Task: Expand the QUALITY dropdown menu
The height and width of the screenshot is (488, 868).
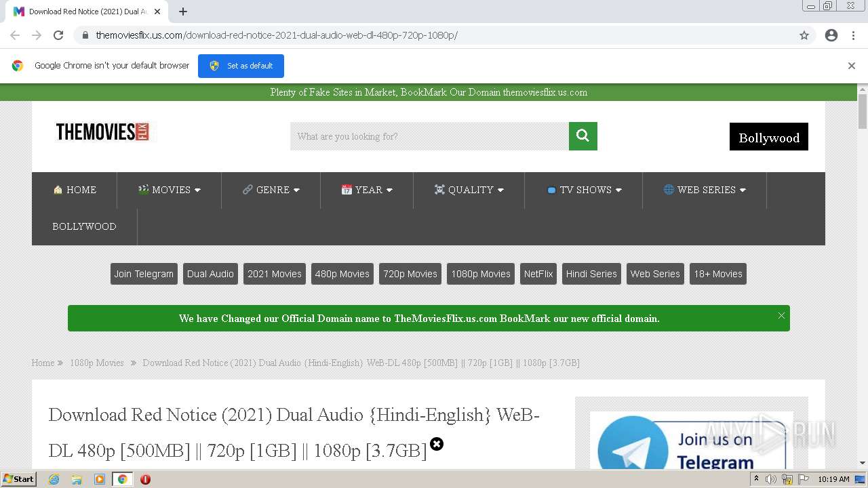Action: coord(469,190)
